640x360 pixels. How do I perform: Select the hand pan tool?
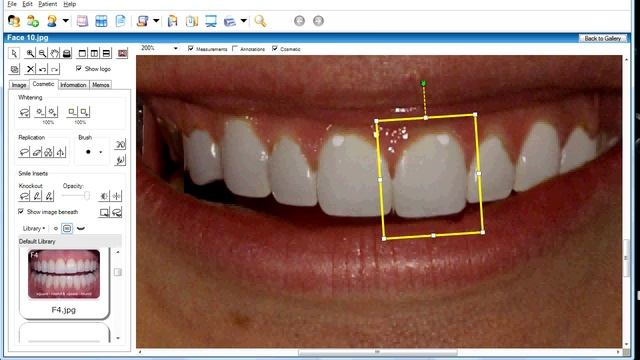pyautogui.click(x=54, y=53)
